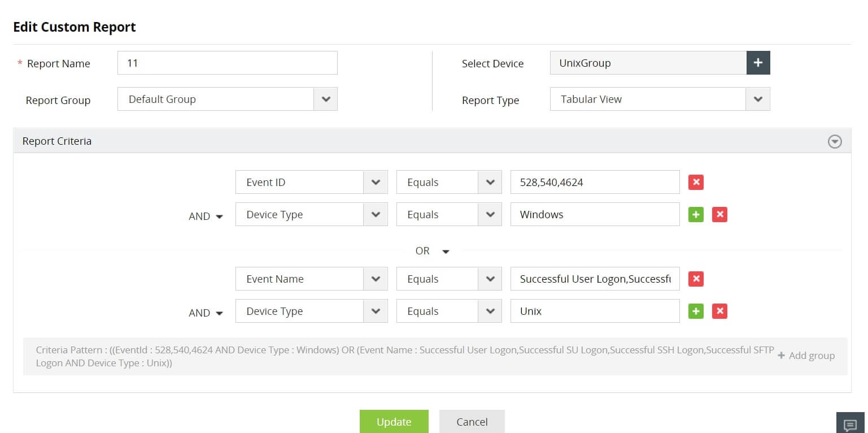The width and height of the screenshot is (868, 433).
Task: Add a criterion after the Unix row
Action: click(x=696, y=311)
